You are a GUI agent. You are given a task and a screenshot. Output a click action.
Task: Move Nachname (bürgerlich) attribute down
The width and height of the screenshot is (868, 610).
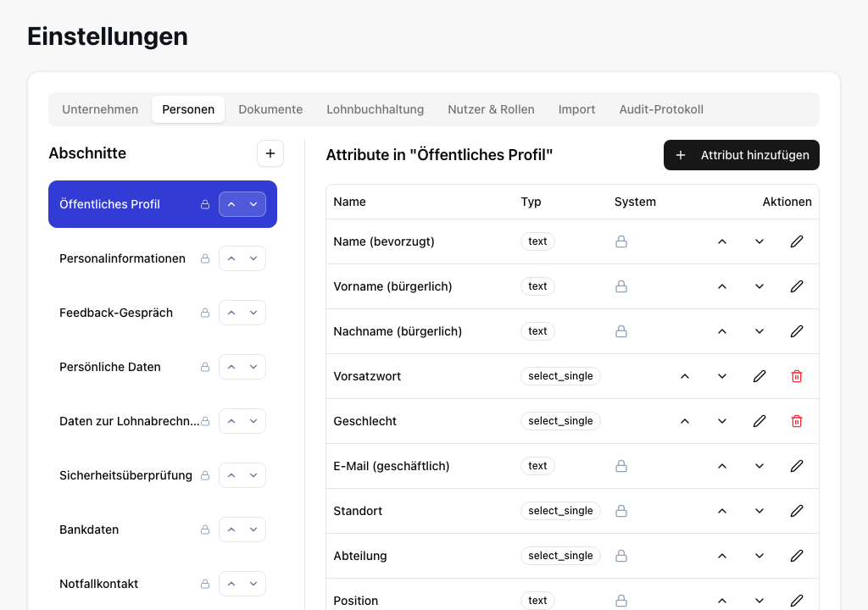coord(759,331)
